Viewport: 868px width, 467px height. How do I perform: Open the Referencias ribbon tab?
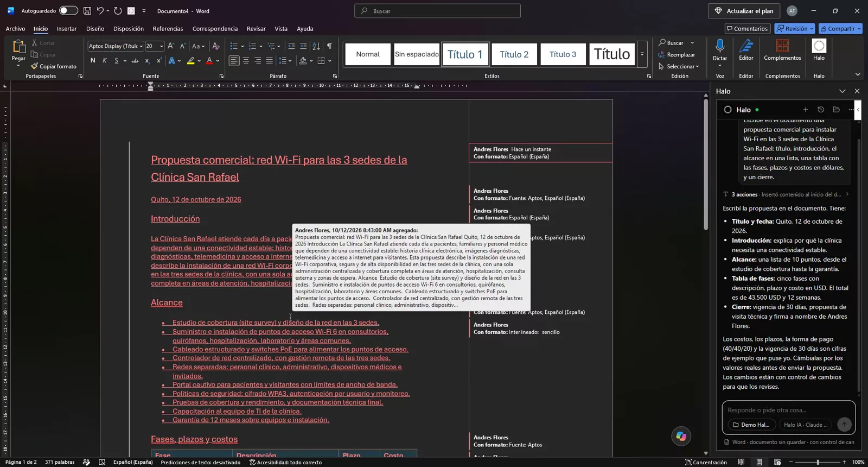tap(168, 29)
